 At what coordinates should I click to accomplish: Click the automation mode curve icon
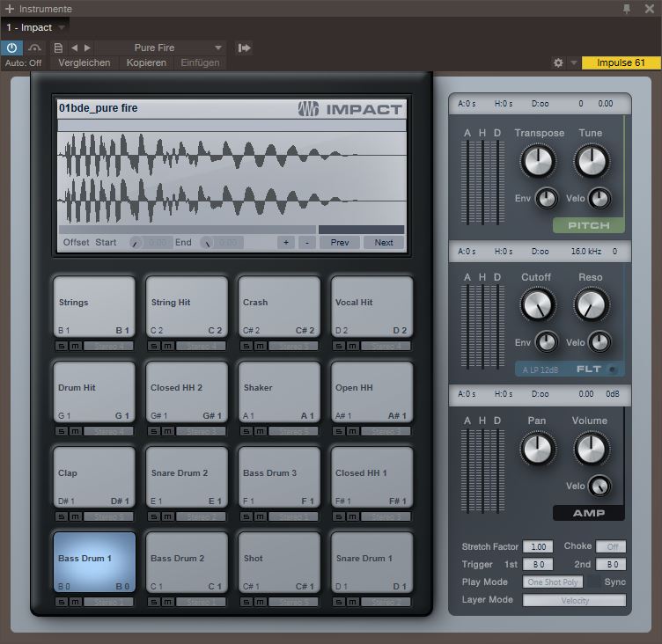(34, 48)
